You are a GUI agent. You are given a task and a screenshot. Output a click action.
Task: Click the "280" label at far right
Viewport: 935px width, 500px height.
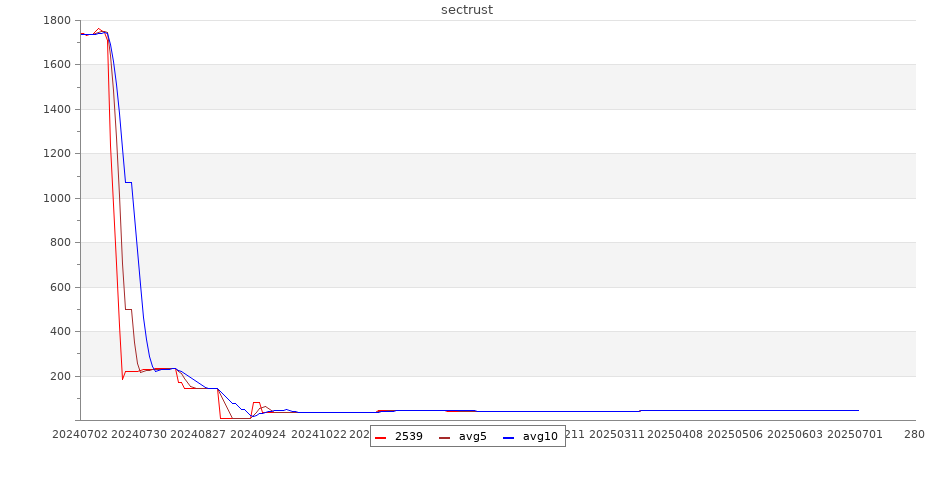[914, 434]
